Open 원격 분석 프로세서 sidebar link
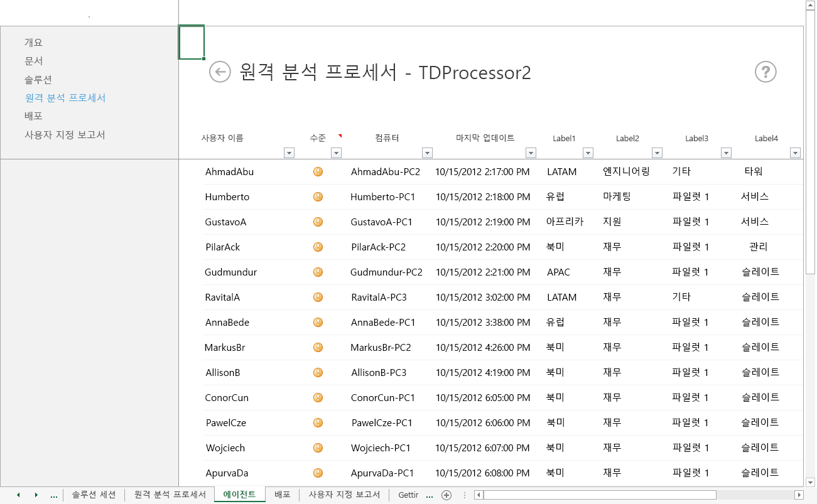This screenshot has height=504, width=817. [x=65, y=98]
